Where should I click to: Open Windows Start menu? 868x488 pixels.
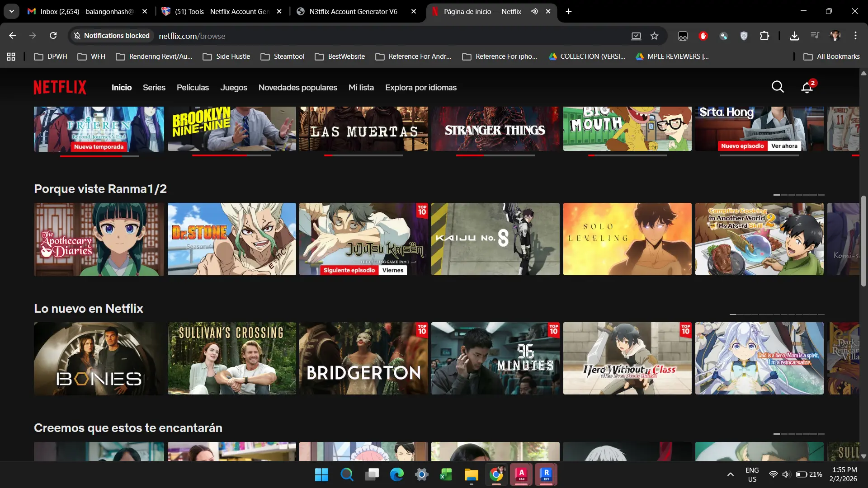tap(321, 474)
